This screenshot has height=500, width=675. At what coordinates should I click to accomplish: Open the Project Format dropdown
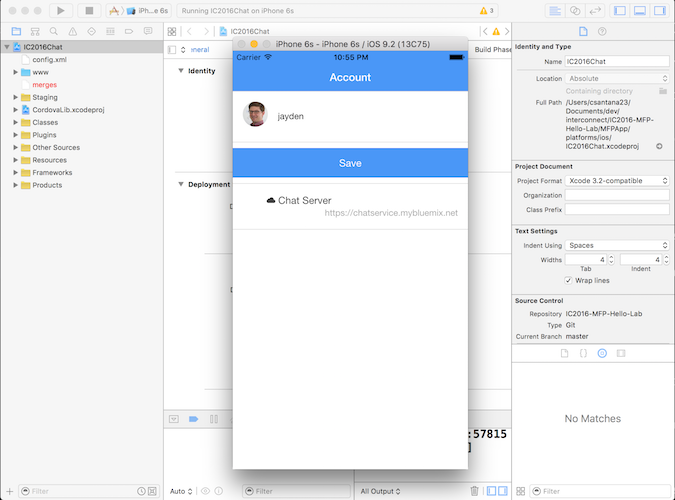[x=617, y=181]
